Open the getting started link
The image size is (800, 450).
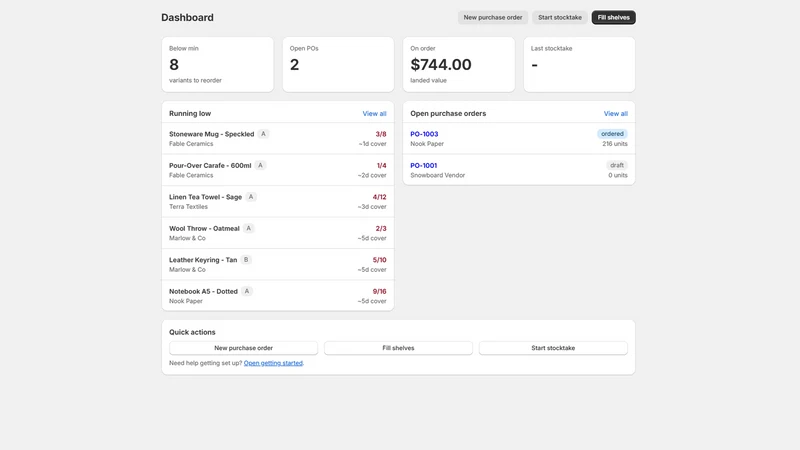pyautogui.click(x=273, y=363)
